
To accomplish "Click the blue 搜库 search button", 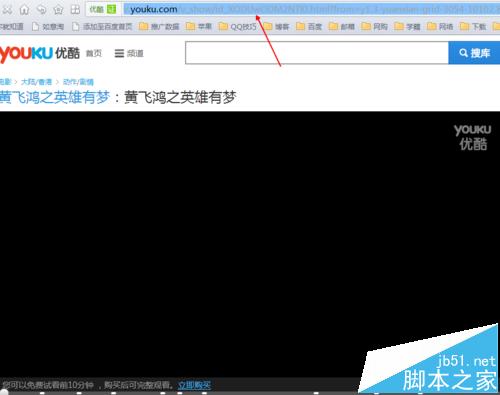I will (474, 53).
